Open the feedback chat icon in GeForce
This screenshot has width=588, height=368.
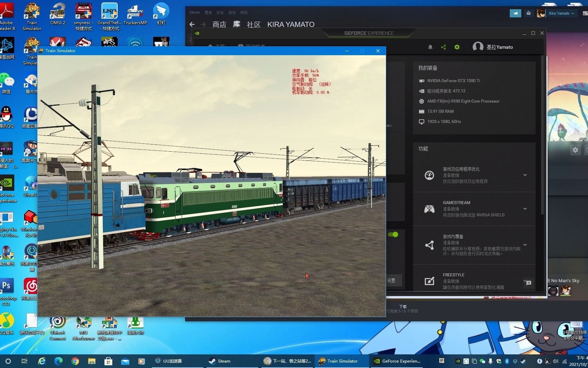[x=528, y=283]
